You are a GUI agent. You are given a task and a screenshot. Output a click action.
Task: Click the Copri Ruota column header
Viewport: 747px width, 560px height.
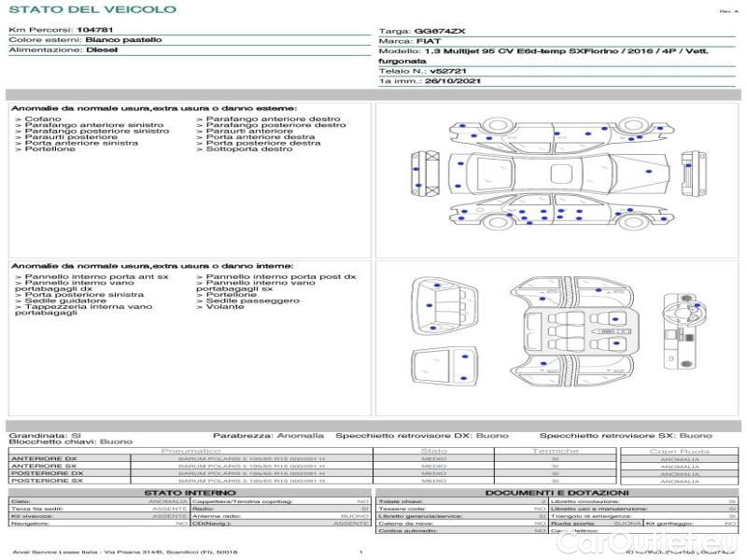(x=679, y=451)
